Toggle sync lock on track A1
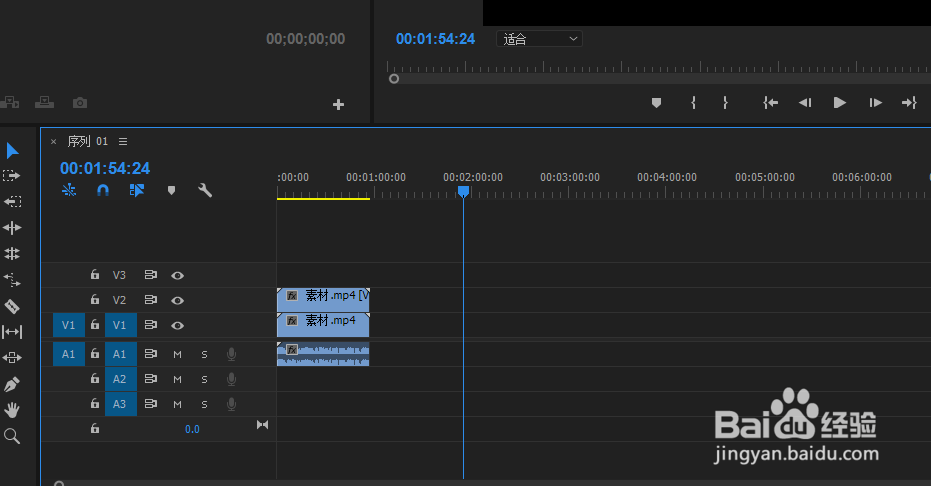 pos(151,354)
